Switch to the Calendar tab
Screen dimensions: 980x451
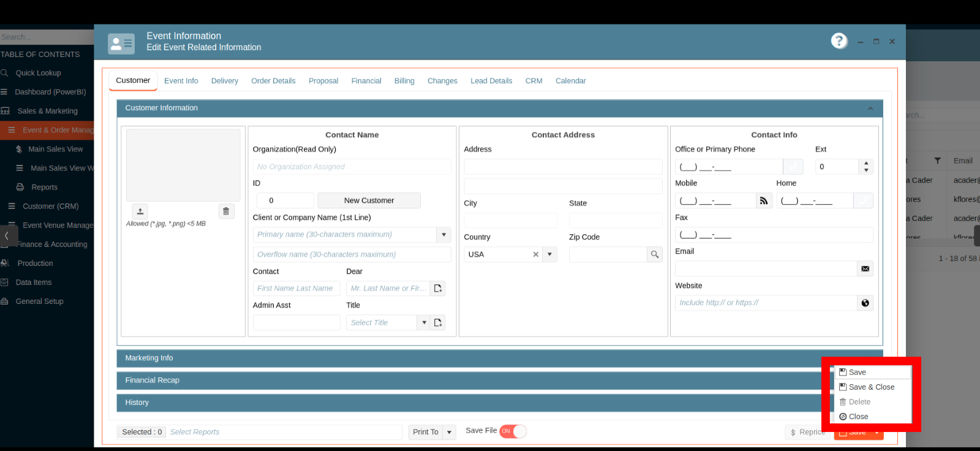coord(571,81)
